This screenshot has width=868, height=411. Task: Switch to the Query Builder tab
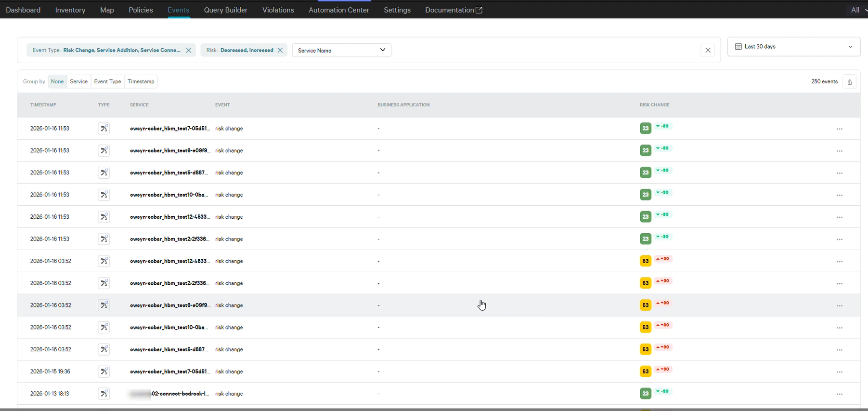[x=225, y=10]
